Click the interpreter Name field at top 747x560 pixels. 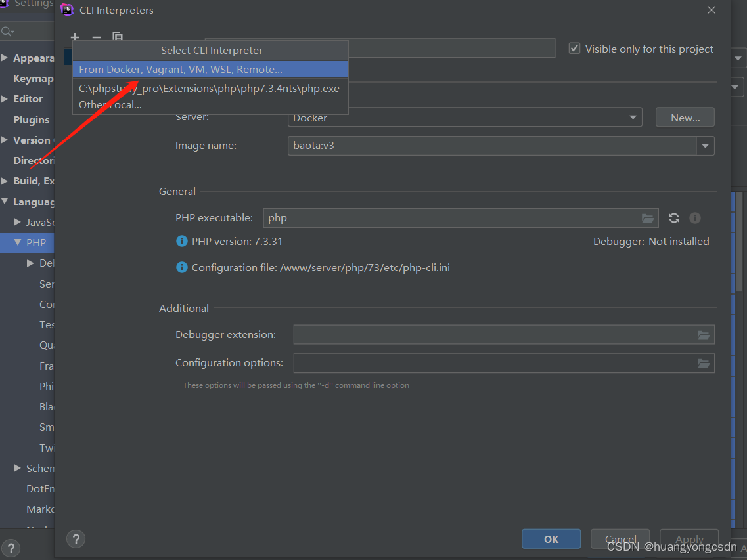(451, 48)
